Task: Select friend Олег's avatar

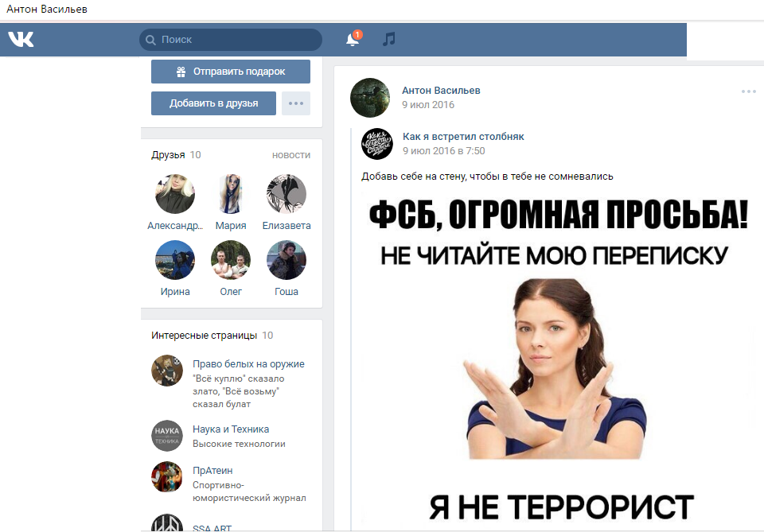Action: [x=231, y=260]
